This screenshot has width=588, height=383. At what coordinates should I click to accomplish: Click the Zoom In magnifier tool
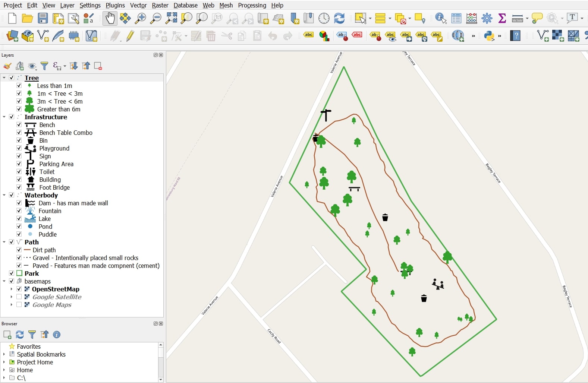tap(141, 18)
